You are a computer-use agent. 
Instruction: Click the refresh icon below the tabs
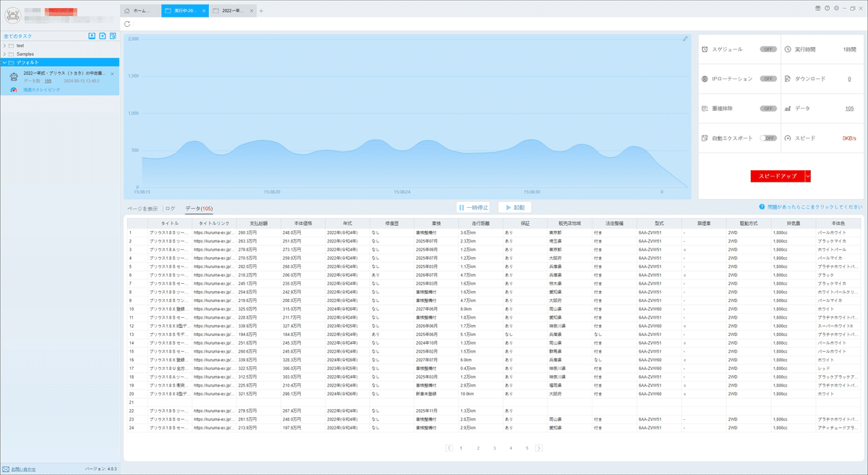128,24
